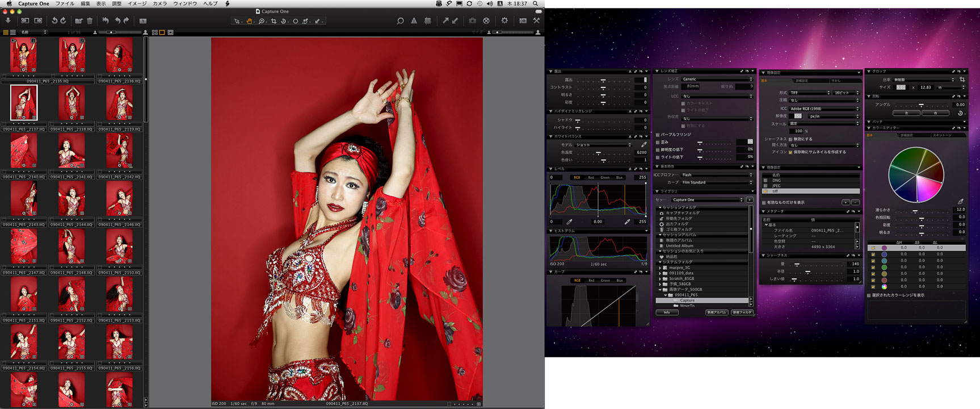Toggle the exposure warning triangle icon
The width and height of the screenshot is (980, 409).
[x=414, y=20]
